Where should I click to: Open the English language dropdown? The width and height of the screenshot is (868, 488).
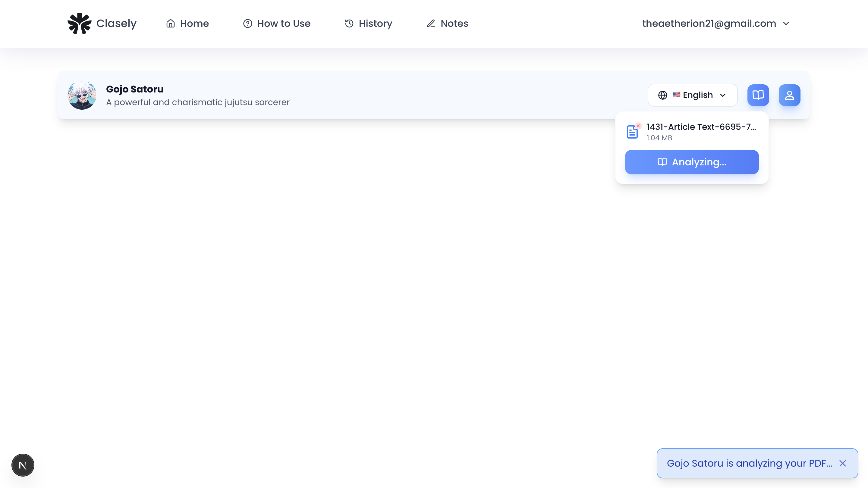point(693,95)
